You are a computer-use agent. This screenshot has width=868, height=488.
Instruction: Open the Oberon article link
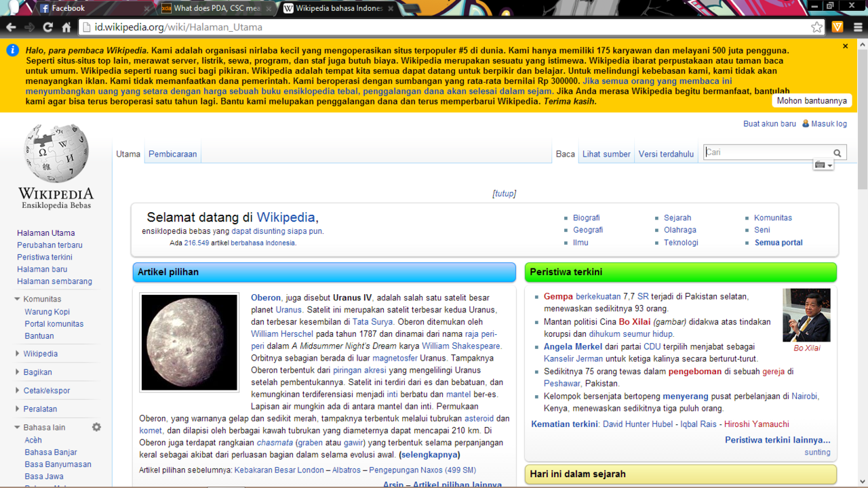click(x=266, y=298)
